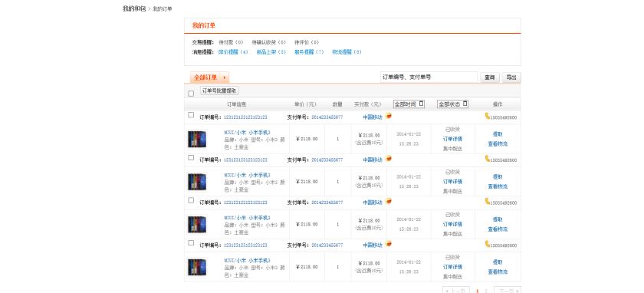Click the phone icon in the second order

point(487,159)
